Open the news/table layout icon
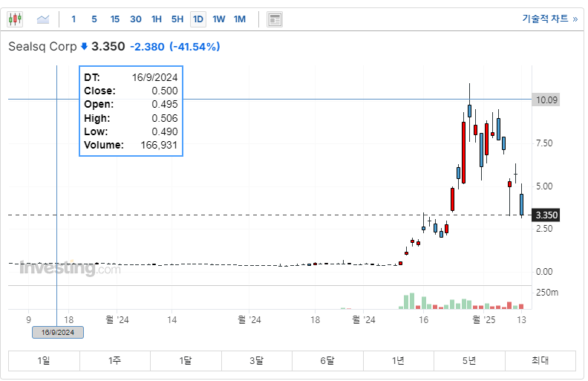 [275, 19]
